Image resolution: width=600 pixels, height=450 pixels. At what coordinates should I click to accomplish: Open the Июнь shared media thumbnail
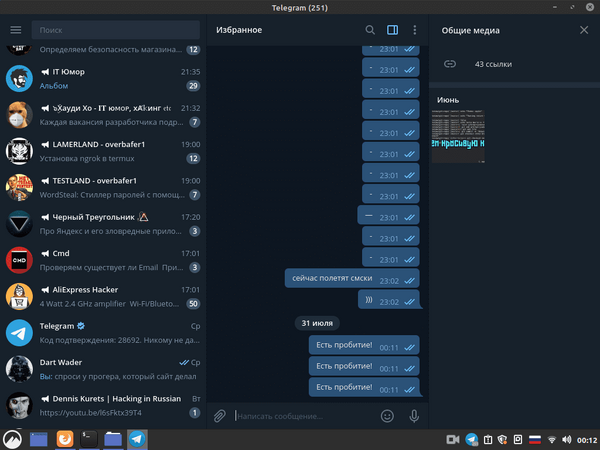coord(458,137)
